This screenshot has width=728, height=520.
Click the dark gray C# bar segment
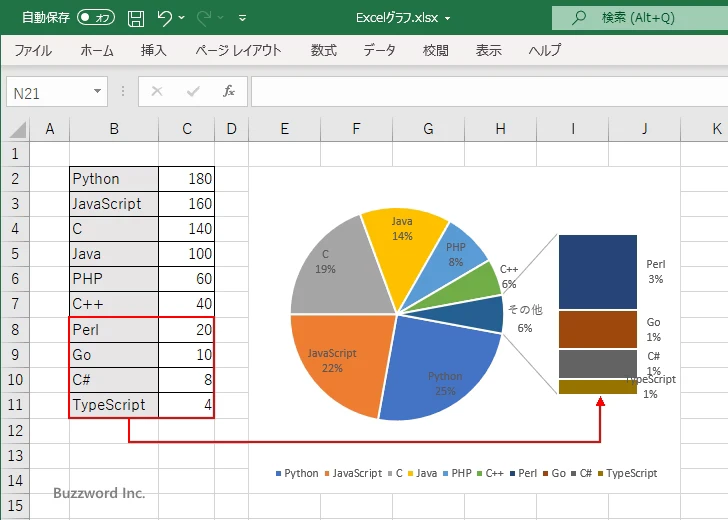click(598, 364)
